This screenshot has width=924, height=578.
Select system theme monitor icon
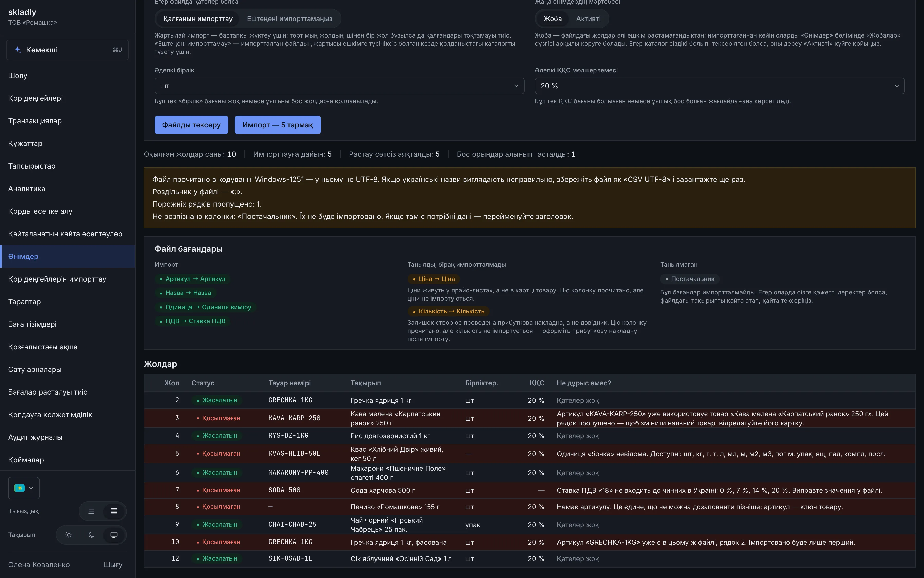(114, 535)
